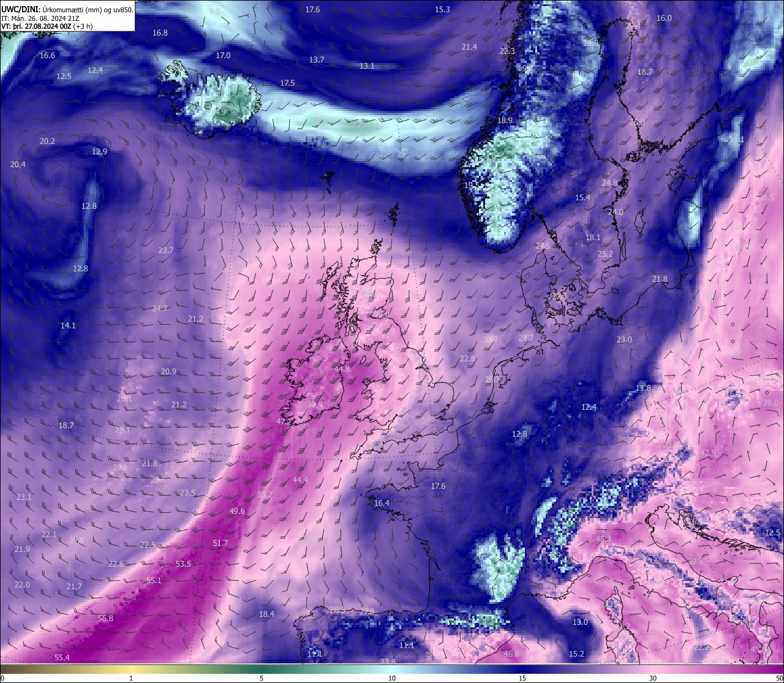Click the 21.7 value in the lower left

pos(74,586)
